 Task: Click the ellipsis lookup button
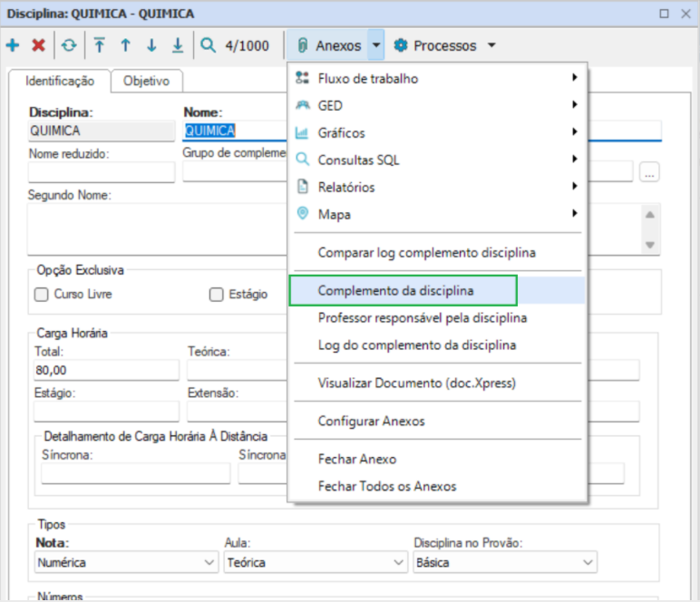649,172
